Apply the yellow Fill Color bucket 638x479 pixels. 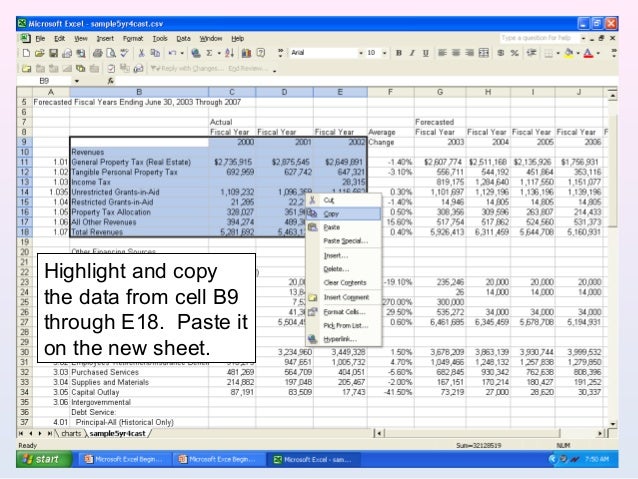click(569, 53)
